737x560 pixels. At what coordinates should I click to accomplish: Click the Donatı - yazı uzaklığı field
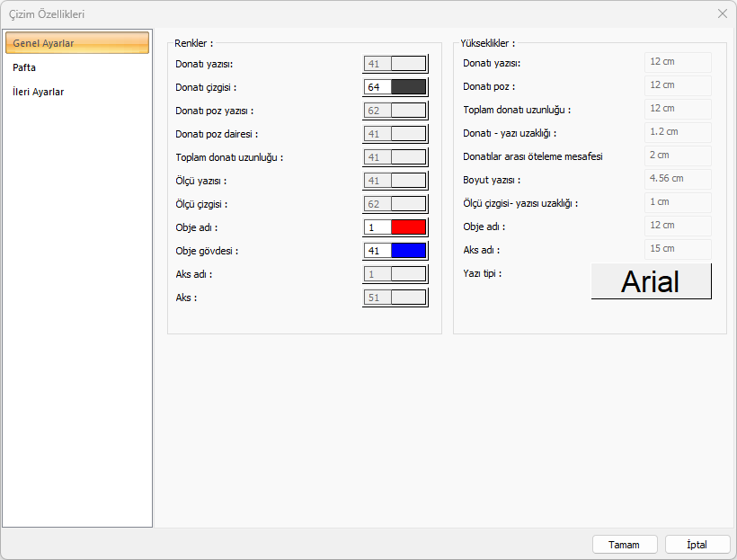tap(678, 132)
